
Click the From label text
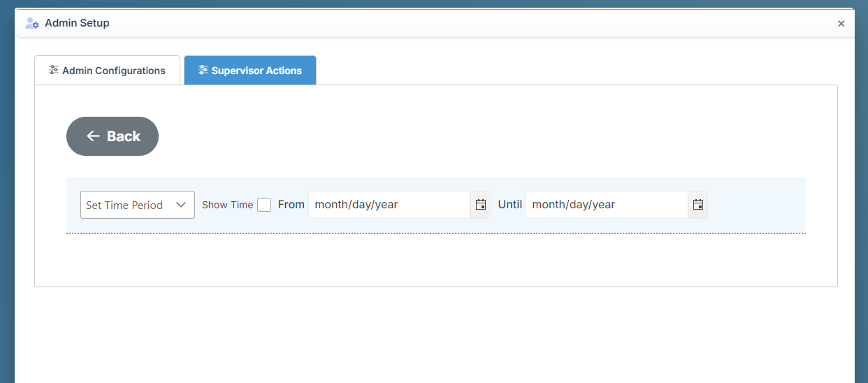pos(291,205)
